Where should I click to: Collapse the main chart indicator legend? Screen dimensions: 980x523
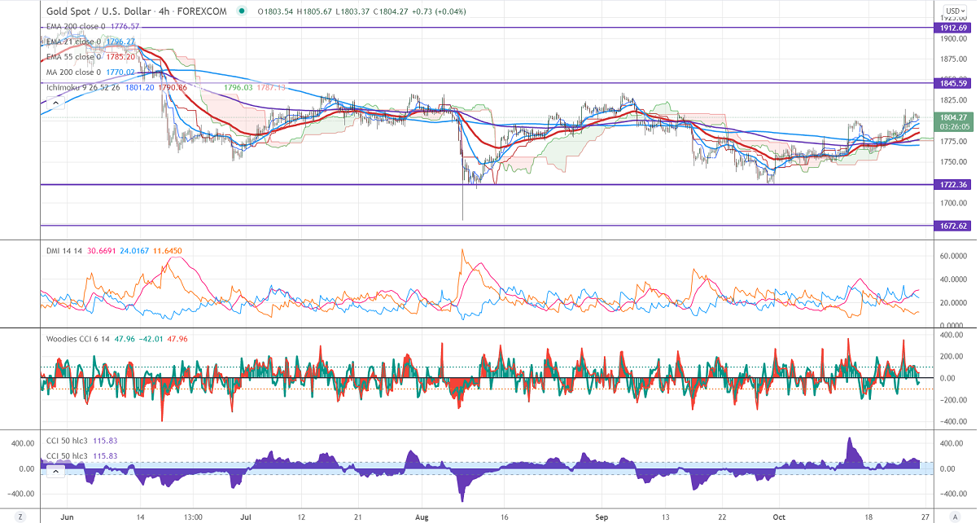coord(55,103)
